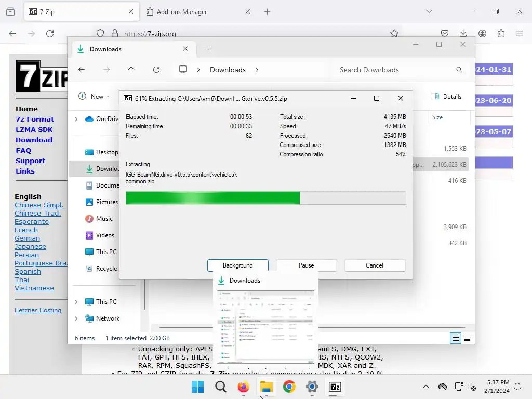
Task: Select file row with size 2,105,623 KB
Action: click(x=441, y=165)
